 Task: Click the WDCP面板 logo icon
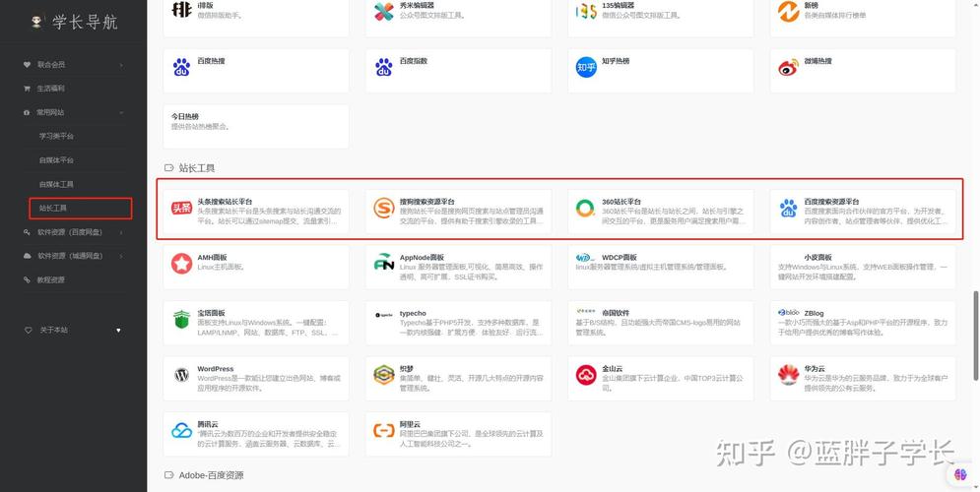pyautogui.click(x=586, y=257)
